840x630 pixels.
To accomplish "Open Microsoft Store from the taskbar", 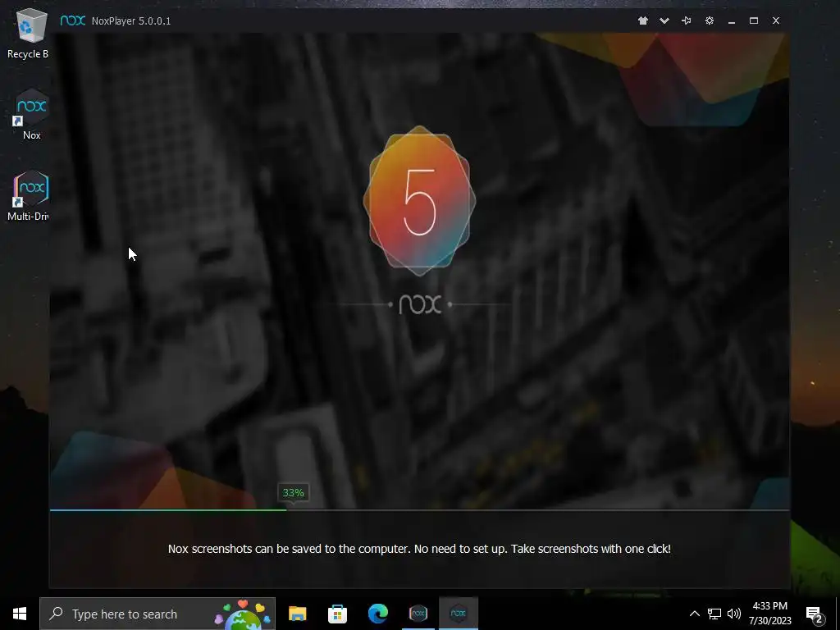I will click(337, 614).
